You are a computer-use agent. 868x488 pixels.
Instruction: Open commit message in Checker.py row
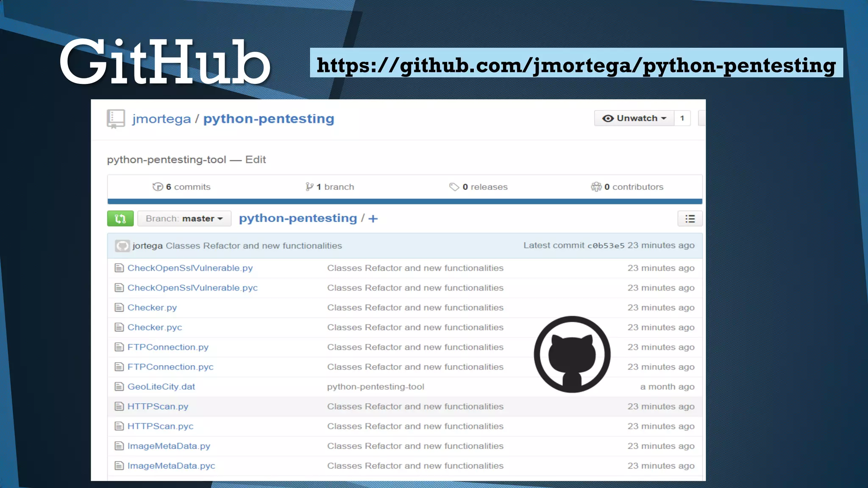click(415, 308)
